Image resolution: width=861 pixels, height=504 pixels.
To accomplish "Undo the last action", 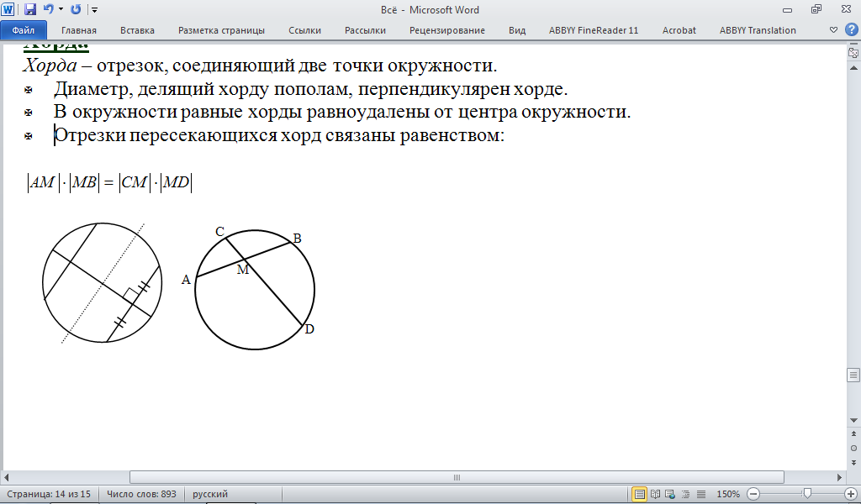I will (x=48, y=9).
